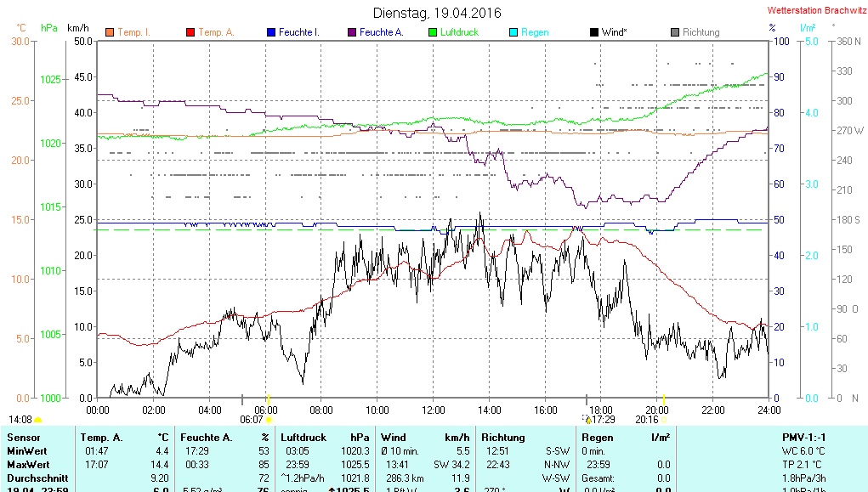Image resolution: width=868 pixels, height=492 pixels.
Task: Click the red Temp. A. legend swatch
Action: pos(190,32)
